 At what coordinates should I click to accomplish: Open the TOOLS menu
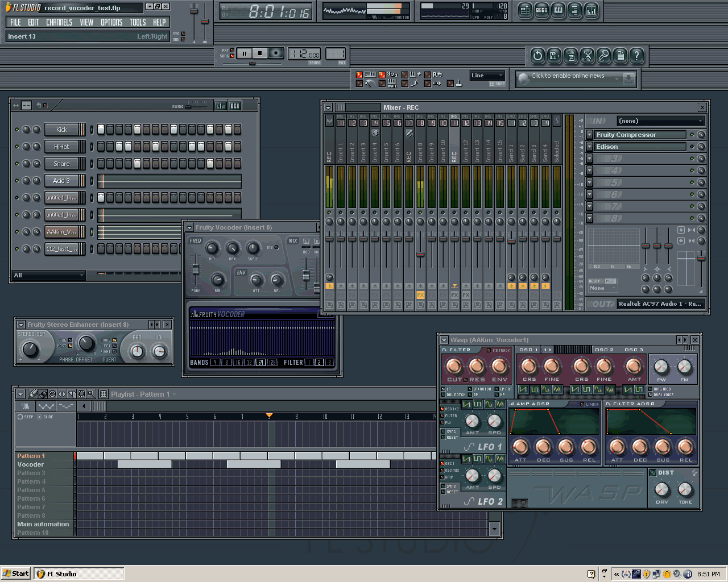(x=138, y=22)
